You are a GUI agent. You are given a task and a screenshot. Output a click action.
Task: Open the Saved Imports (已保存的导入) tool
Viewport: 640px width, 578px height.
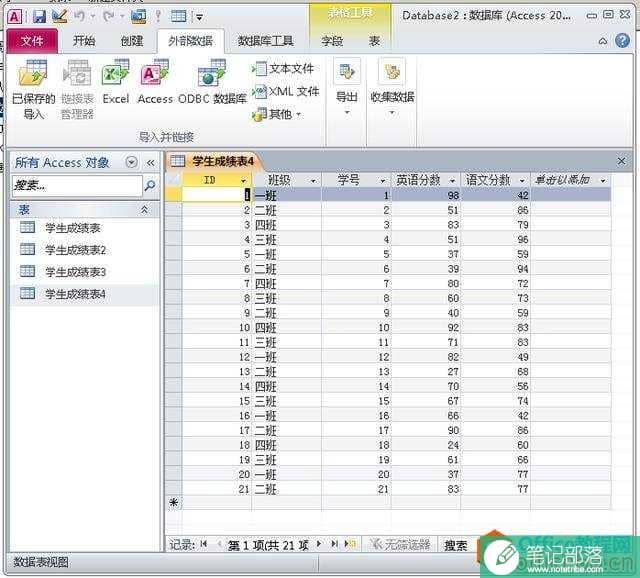pyautogui.click(x=33, y=90)
